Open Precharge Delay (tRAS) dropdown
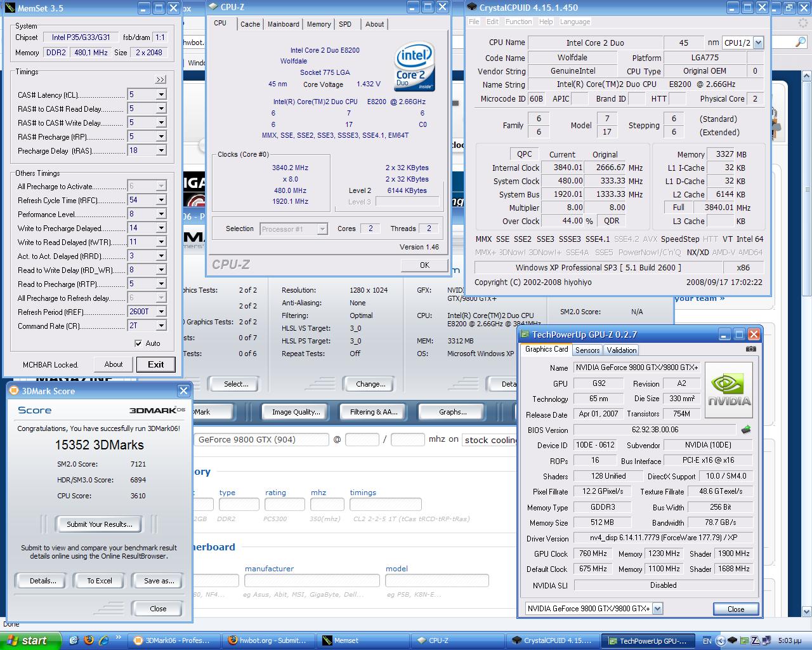 (161, 150)
